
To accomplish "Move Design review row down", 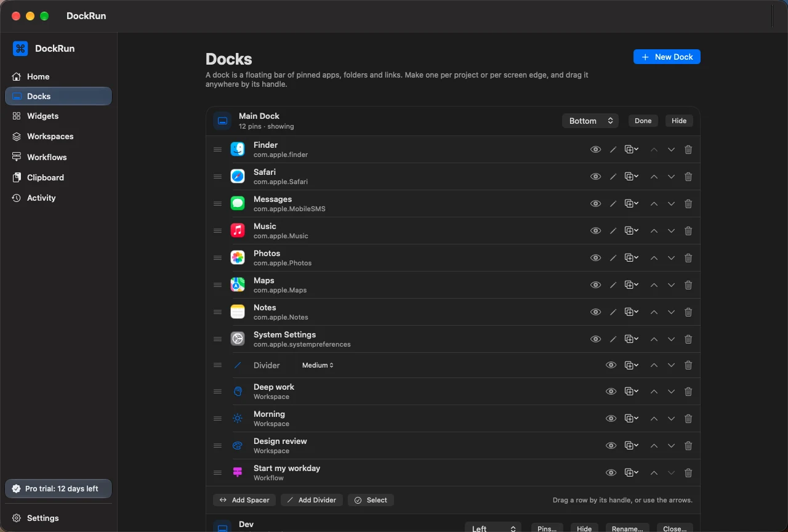I will 671,446.
